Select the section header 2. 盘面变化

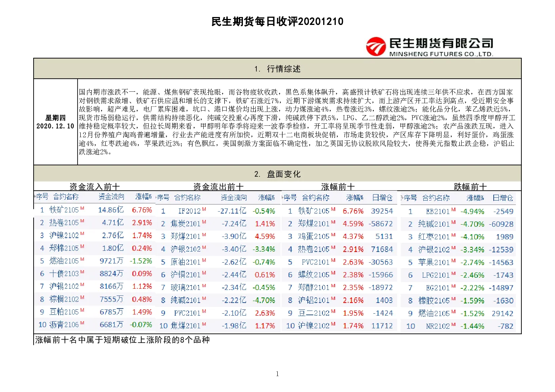pos(277,174)
